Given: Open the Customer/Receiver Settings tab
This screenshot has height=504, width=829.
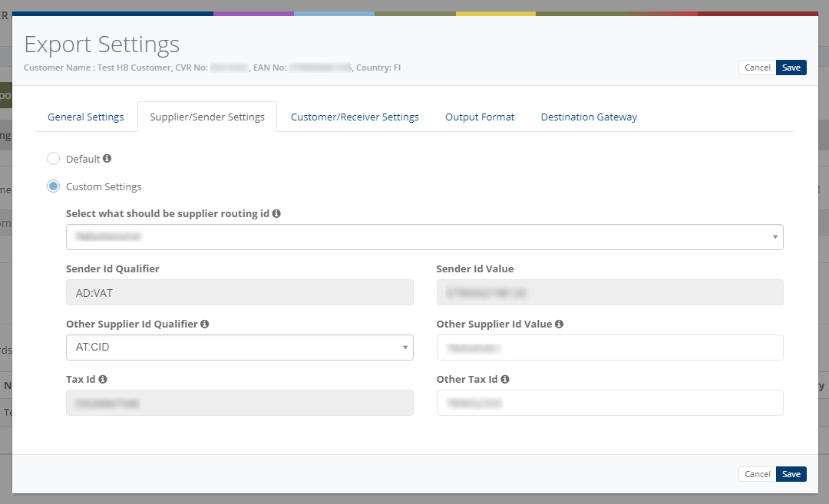Looking at the screenshot, I should 355,117.
